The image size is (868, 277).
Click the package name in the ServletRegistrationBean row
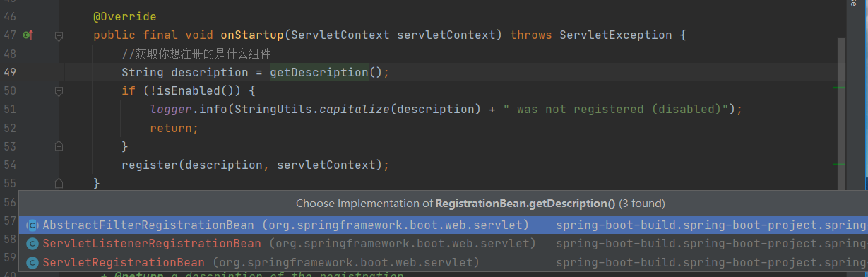(345, 262)
